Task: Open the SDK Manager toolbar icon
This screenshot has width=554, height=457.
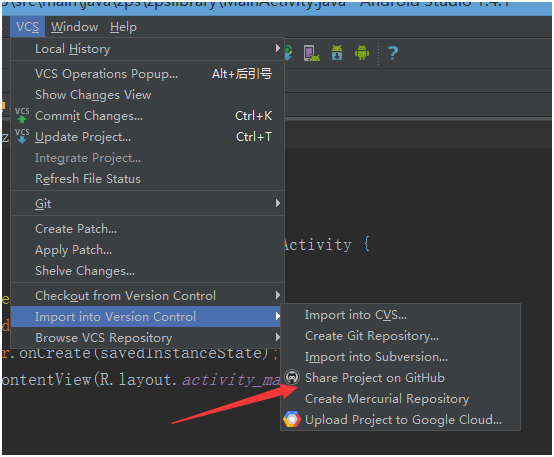Action: [x=337, y=53]
